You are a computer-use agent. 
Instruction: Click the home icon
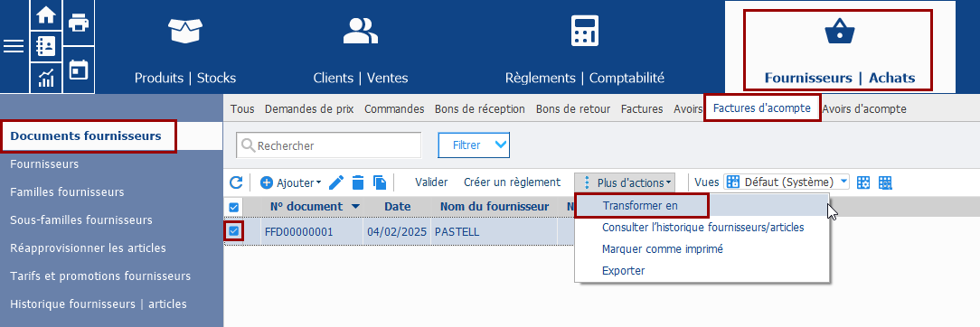point(46,14)
